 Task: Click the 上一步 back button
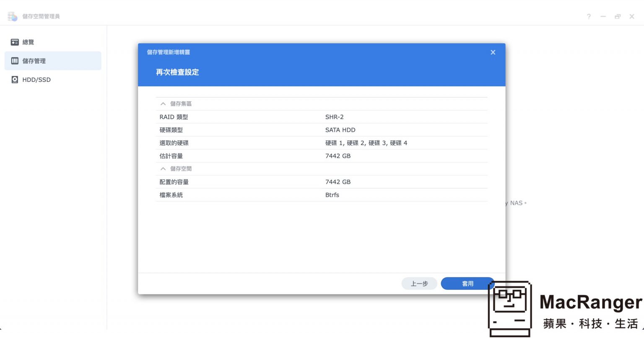(x=419, y=283)
